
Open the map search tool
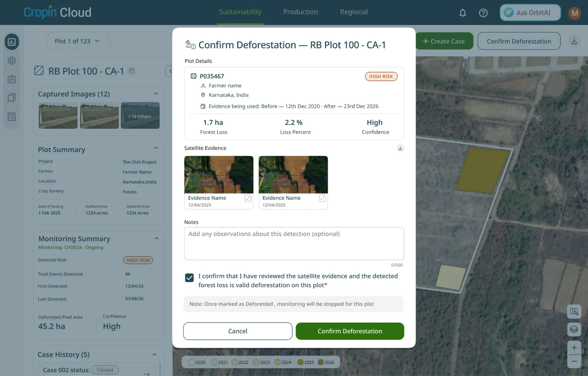click(574, 312)
